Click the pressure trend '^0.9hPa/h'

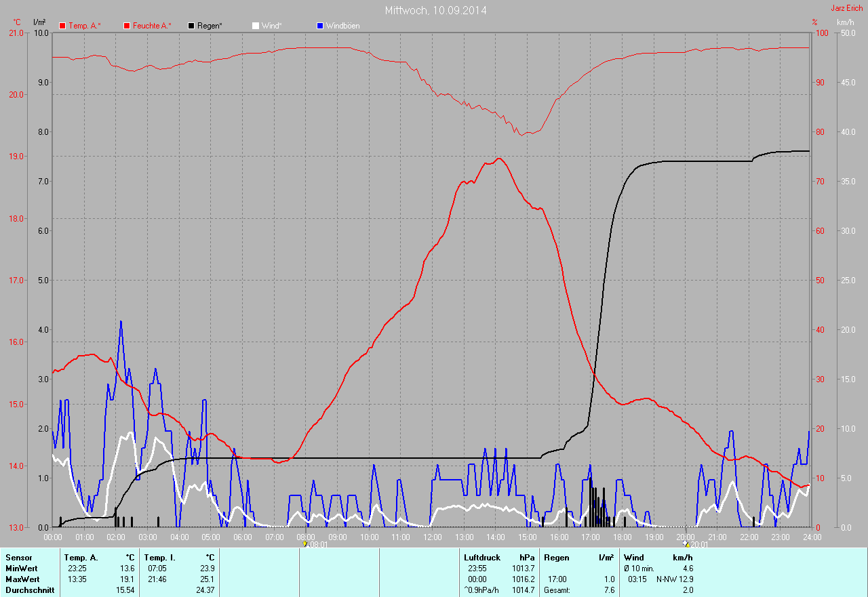pyautogui.click(x=483, y=590)
